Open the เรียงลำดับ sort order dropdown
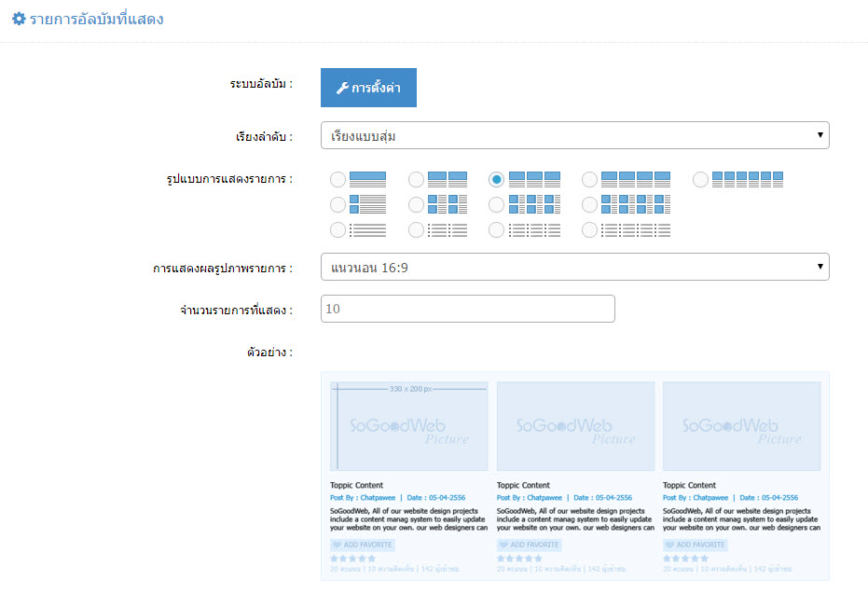Image resolution: width=868 pixels, height=594 pixels. coord(574,135)
